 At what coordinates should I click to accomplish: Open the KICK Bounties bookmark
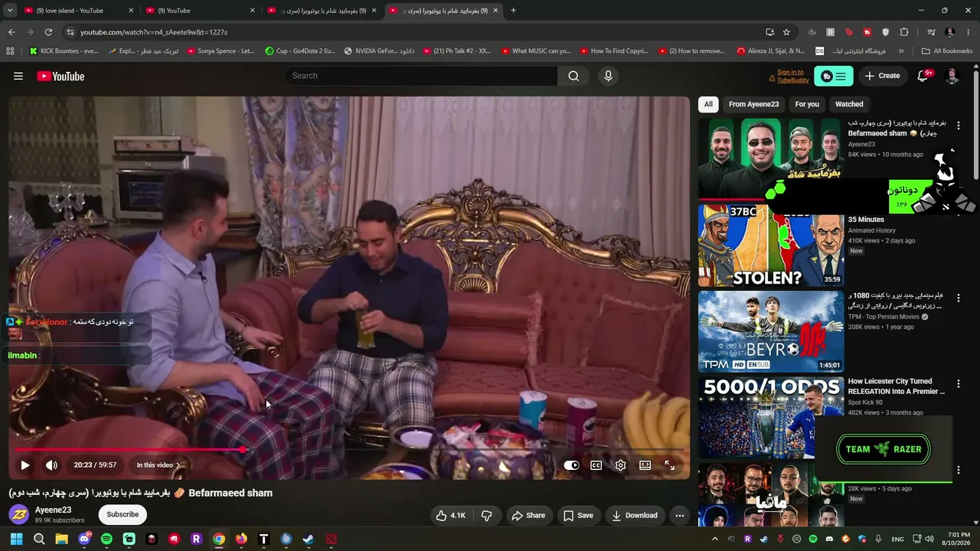64,51
